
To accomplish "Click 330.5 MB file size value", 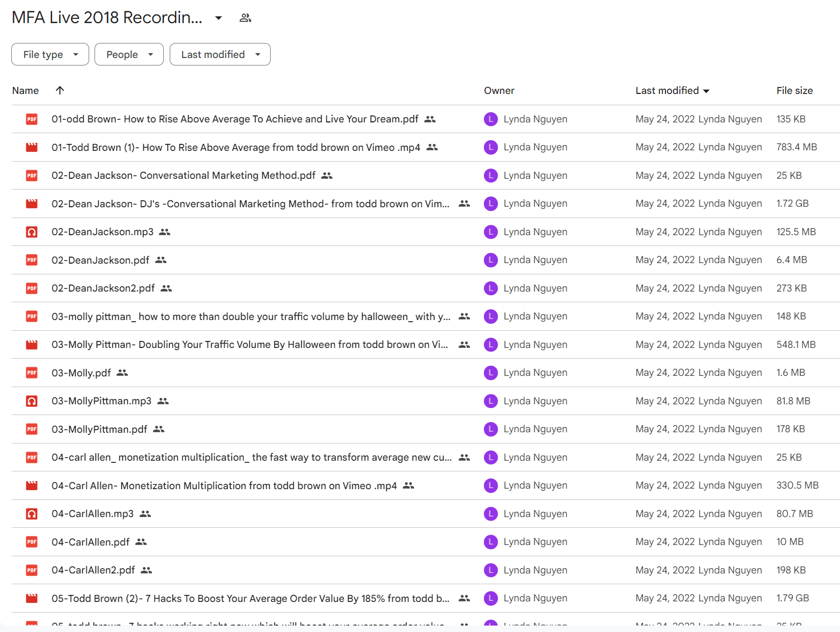I will [x=798, y=485].
